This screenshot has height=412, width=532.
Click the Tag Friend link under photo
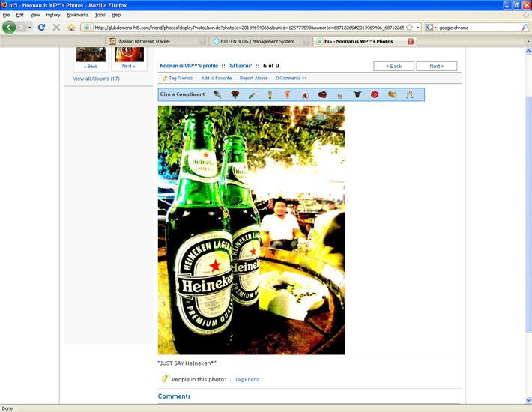[247, 380]
